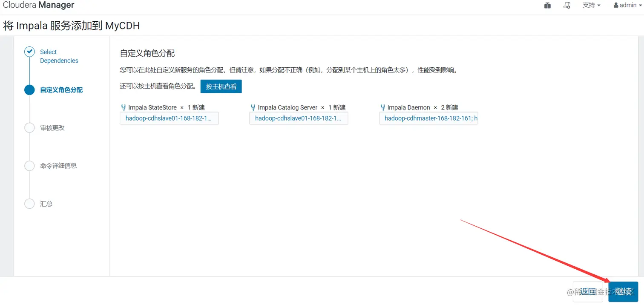Click the Impala Catalog Server × 1 新建 label
This screenshot has width=644, height=305.
pyautogui.click(x=302, y=108)
